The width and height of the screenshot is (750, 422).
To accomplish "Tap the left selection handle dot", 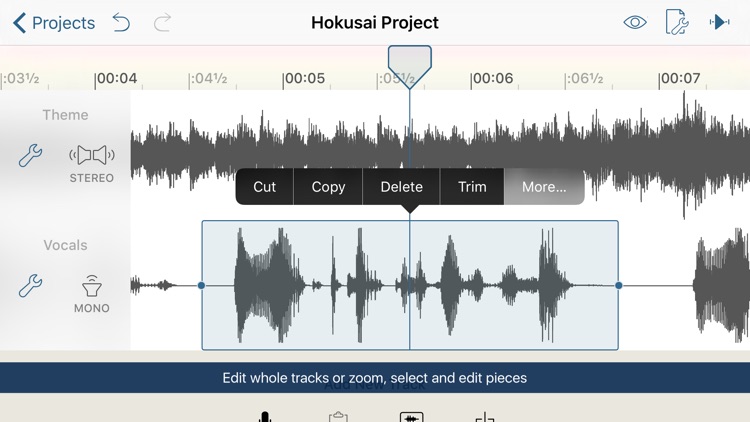I will [201, 285].
